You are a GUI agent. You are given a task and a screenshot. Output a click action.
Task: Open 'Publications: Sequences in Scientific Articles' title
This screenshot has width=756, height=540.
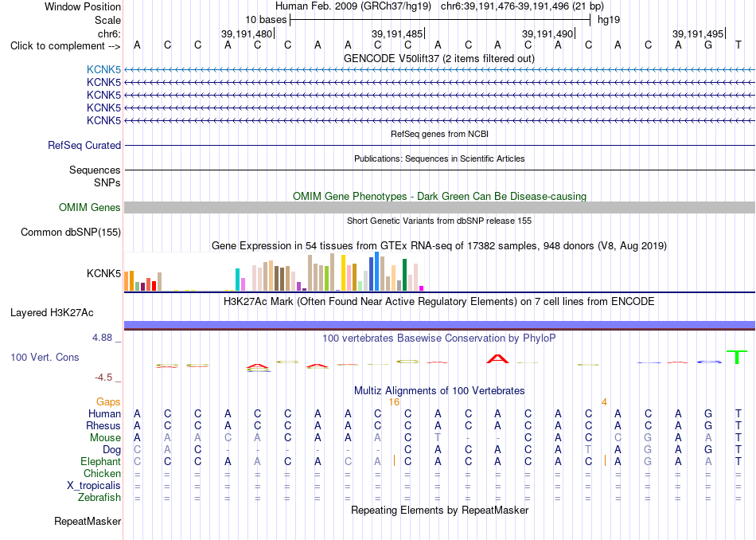[x=439, y=158]
